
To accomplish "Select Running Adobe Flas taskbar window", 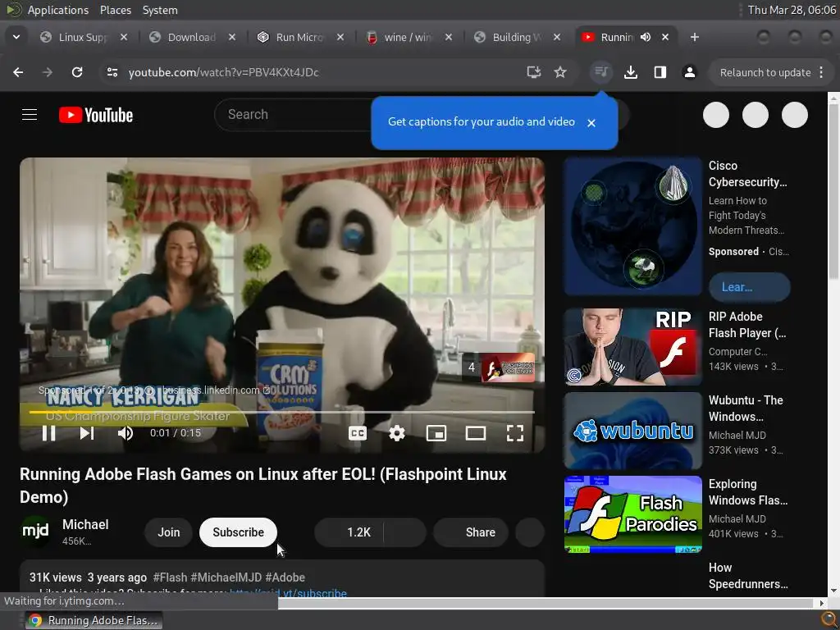I will pyautogui.click(x=94, y=620).
